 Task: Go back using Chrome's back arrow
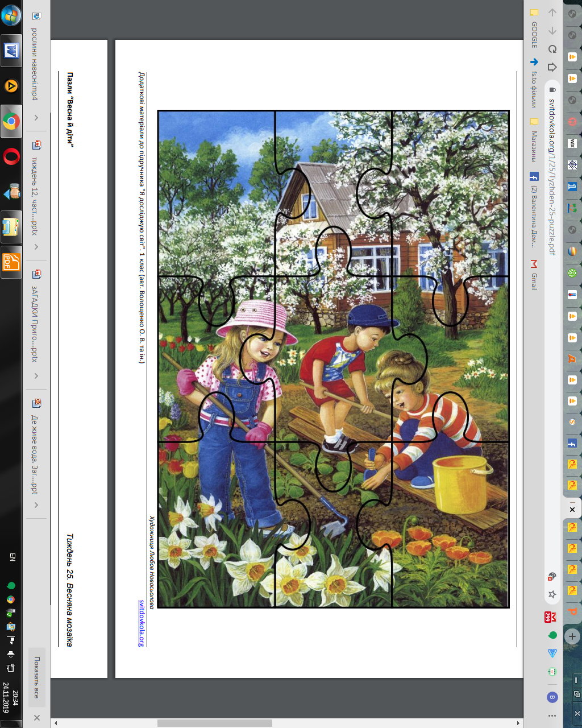pos(552,13)
